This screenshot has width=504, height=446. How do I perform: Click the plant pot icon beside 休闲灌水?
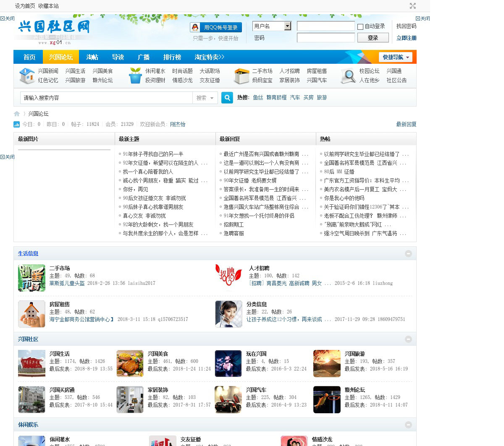tap(135, 76)
